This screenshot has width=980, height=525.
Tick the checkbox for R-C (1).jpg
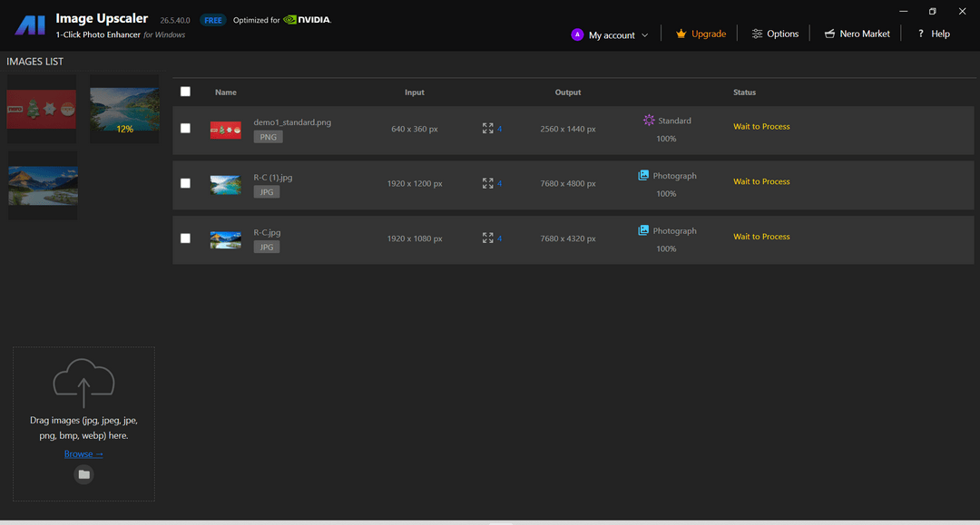185,183
